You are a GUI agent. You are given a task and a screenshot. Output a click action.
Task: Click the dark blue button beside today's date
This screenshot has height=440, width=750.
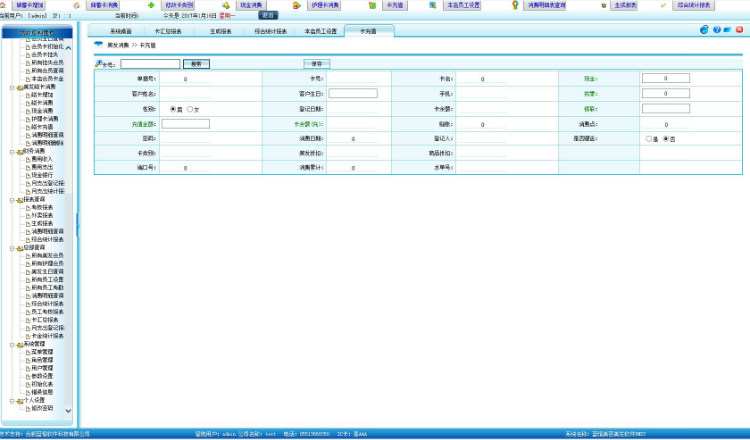pos(268,15)
